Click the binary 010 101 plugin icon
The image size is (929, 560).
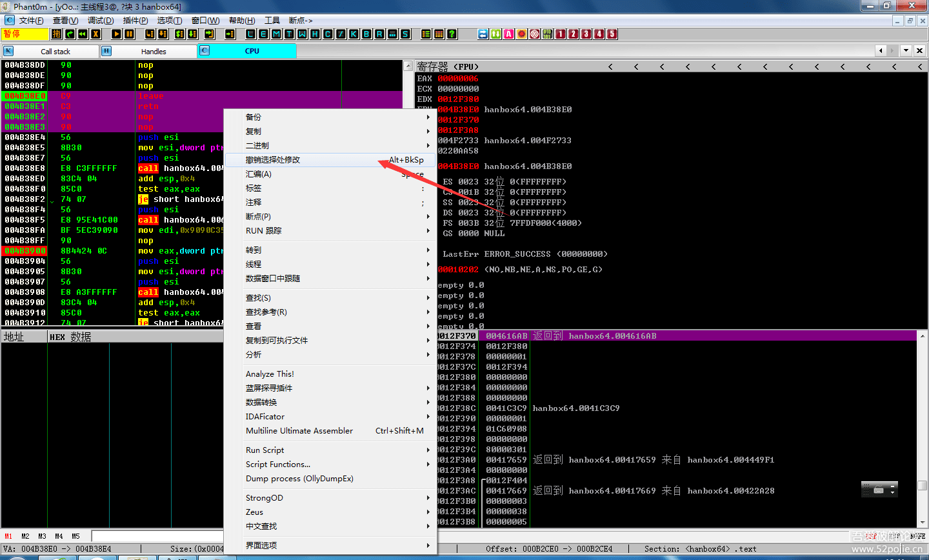(x=547, y=34)
